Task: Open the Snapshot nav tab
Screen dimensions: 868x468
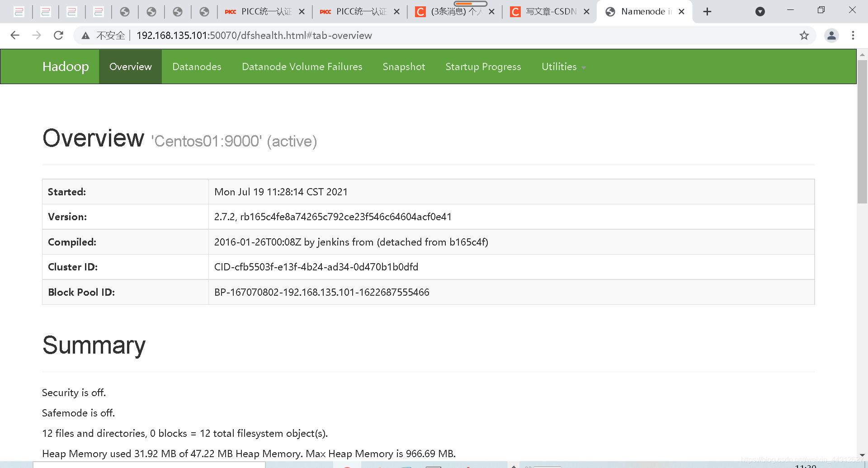Action: (404, 66)
